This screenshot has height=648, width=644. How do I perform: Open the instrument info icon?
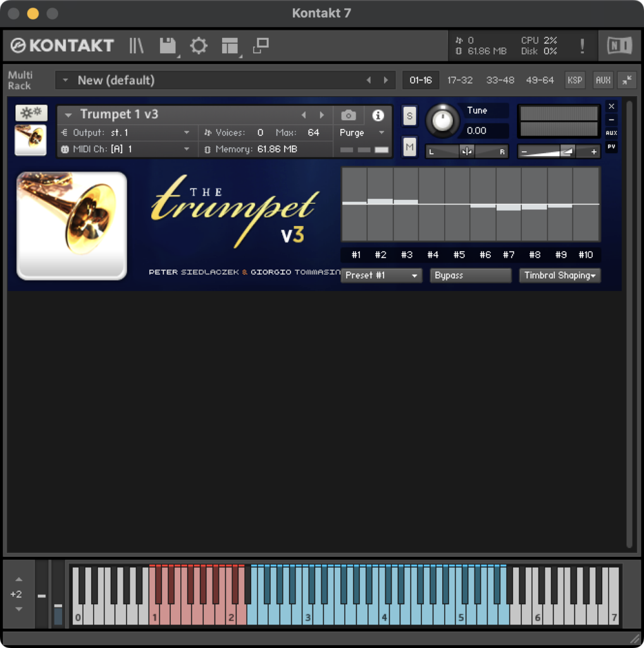378,115
